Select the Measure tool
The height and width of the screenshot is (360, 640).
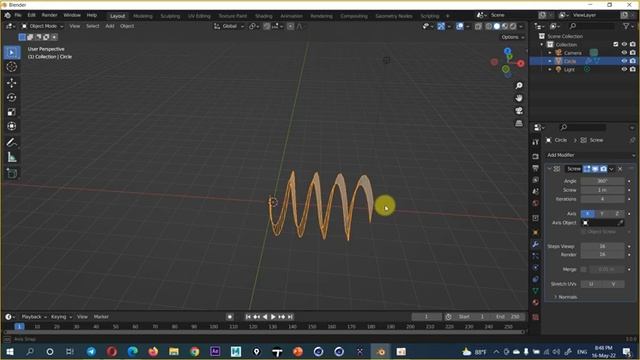click(x=11, y=157)
